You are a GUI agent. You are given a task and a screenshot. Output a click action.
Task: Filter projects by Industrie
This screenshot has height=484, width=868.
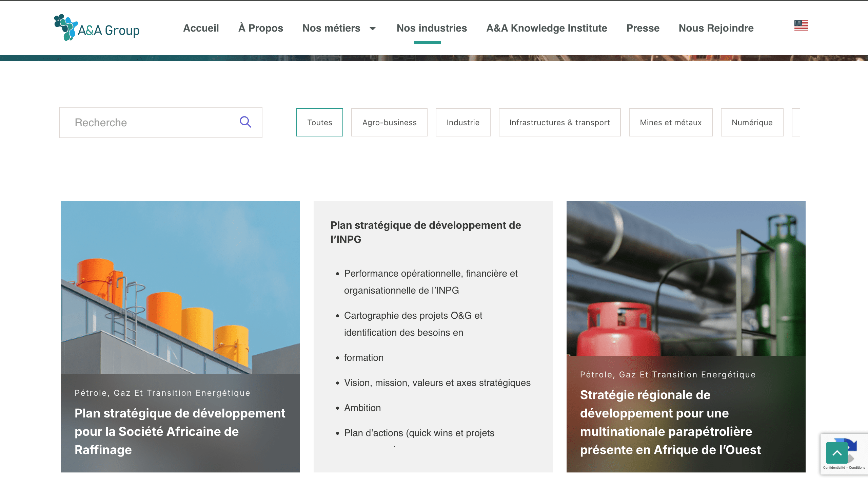[x=463, y=123]
